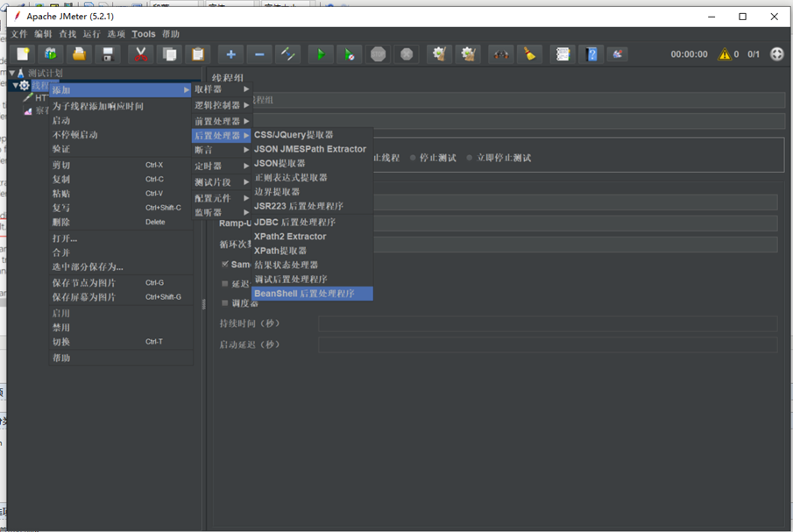The width and height of the screenshot is (793, 532).
Task: Expand the 前置处理器 submenu
Action: pyautogui.click(x=222, y=121)
